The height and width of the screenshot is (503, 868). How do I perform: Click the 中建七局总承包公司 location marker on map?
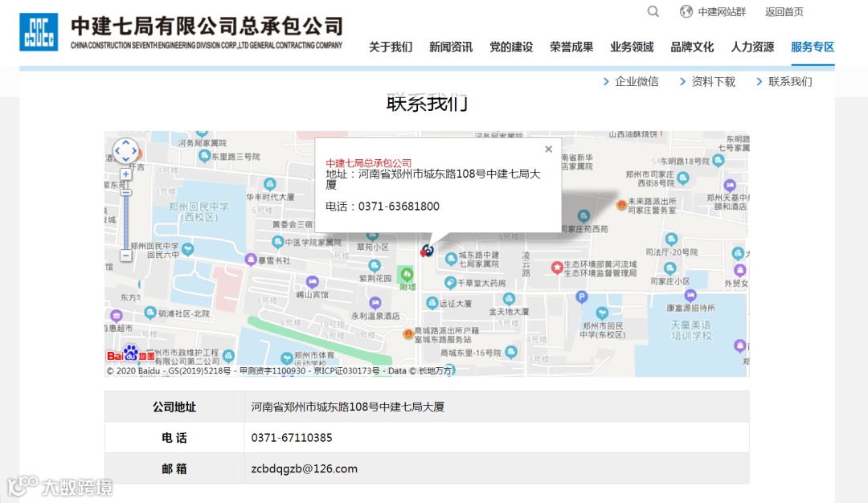click(x=427, y=251)
